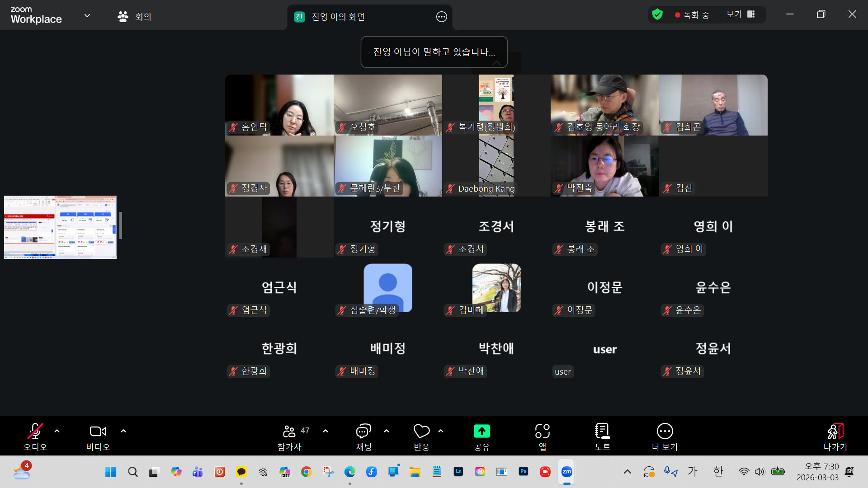The image size is (868, 488).
Task: Open three-dot options on shared screen tab
Action: pyautogui.click(x=441, y=17)
